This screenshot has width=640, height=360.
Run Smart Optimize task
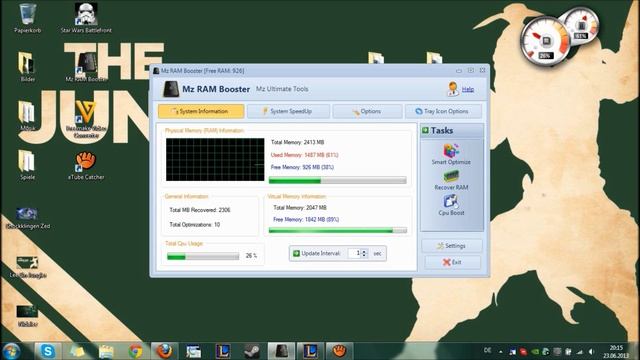coord(451,154)
